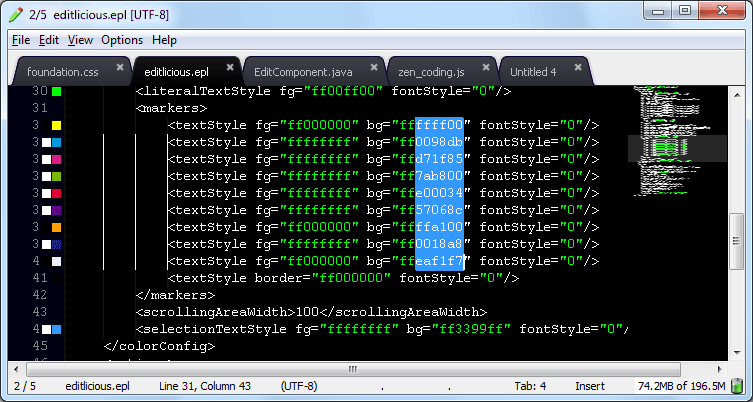Open the Options menu

click(121, 40)
